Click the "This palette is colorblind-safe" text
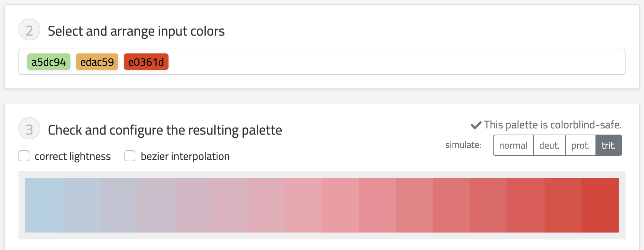Screen dimensions: 644x250 [x=553, y=125]
